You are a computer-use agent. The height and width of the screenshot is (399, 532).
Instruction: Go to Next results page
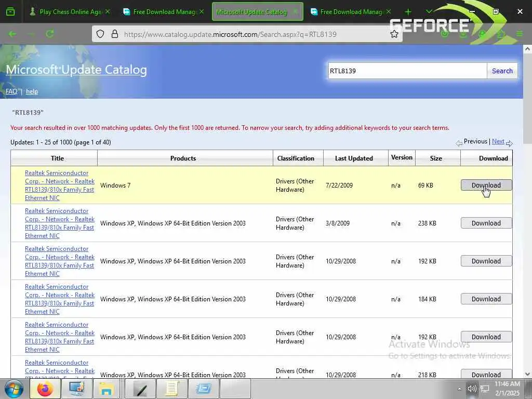pos(498,141)
